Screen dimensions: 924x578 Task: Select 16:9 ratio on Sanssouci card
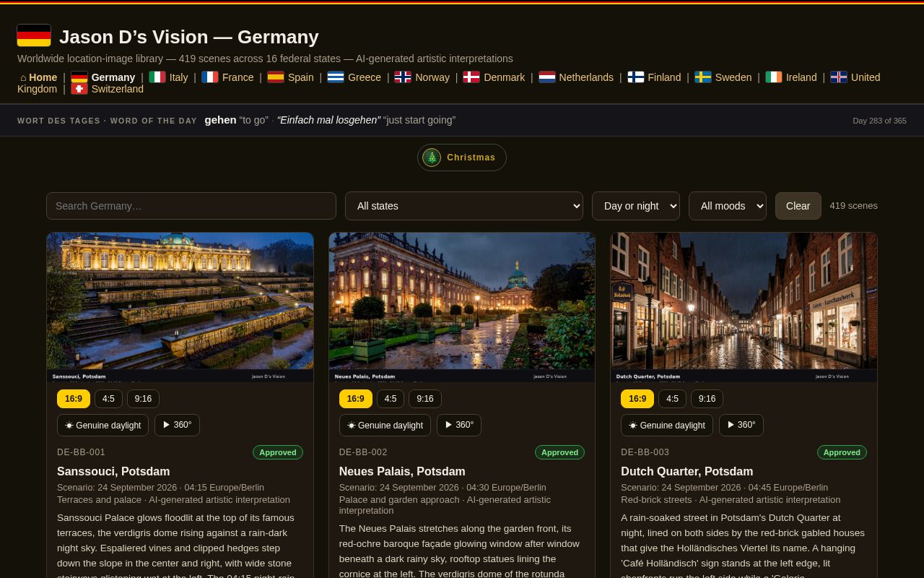(x=74, y=399)
